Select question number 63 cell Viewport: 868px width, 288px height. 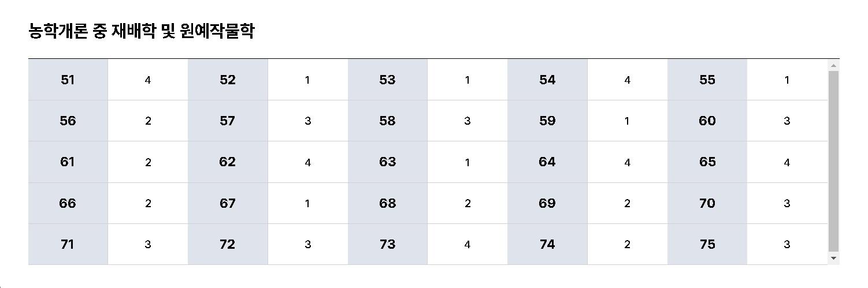point(387,162)
